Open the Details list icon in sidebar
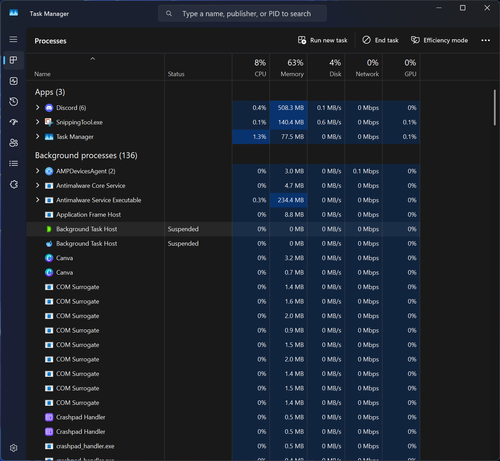 click(x=13, y=164)
